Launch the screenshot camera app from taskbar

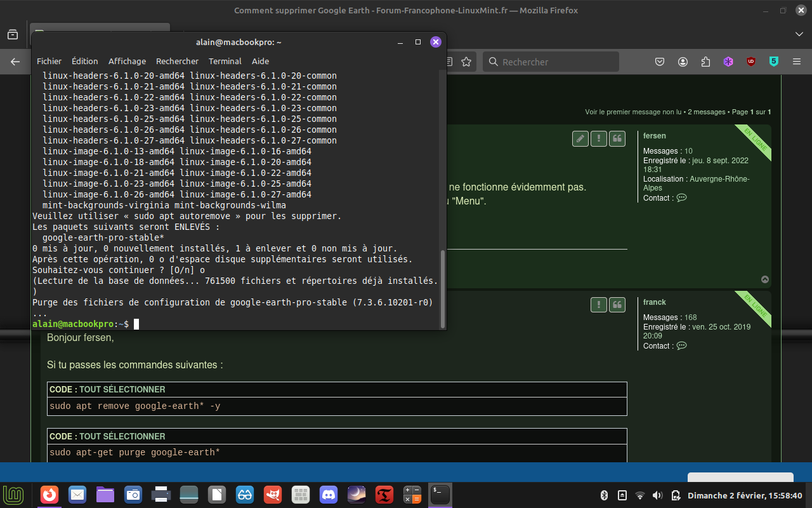[133, 495]
